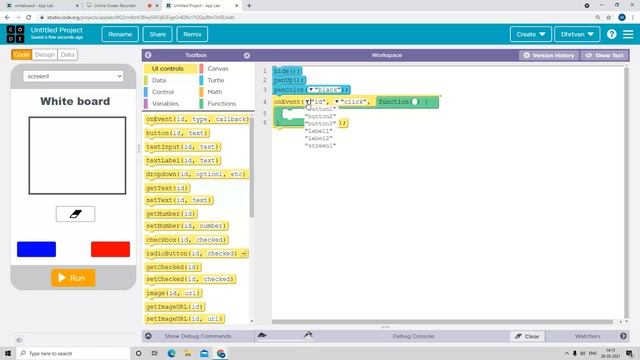Open notification center icon

[x=629, y=353]
